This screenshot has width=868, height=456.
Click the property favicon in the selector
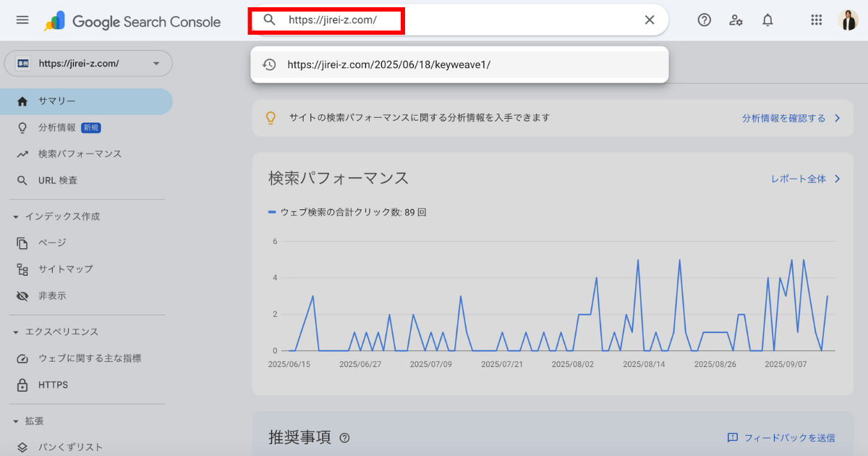[x=23, y=64]
